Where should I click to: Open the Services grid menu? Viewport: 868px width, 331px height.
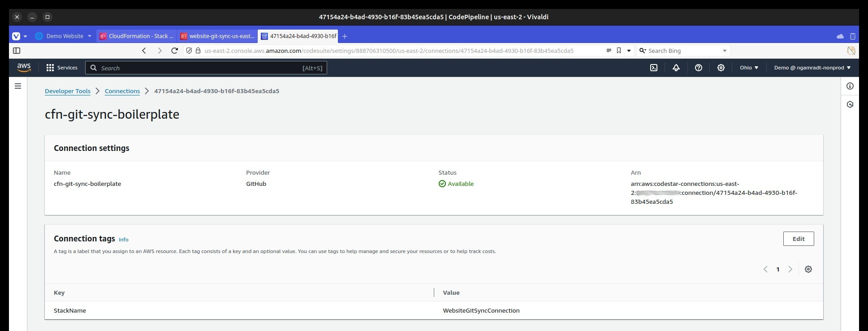tap(62, 68)
